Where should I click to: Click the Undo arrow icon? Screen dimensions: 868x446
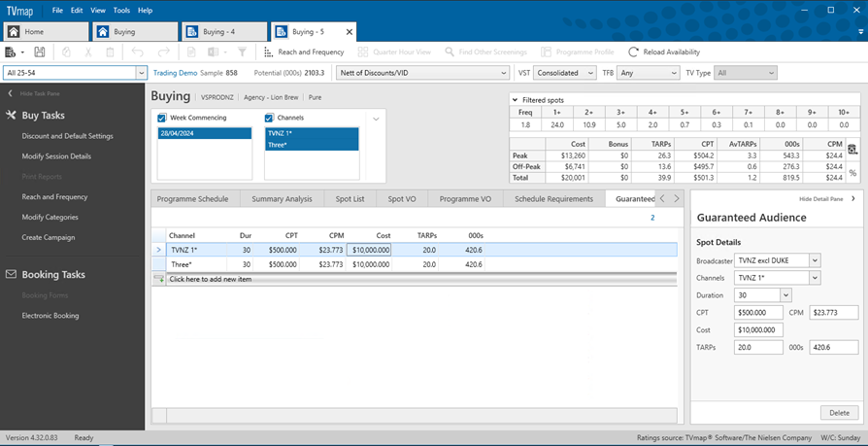tap(137, 52)
